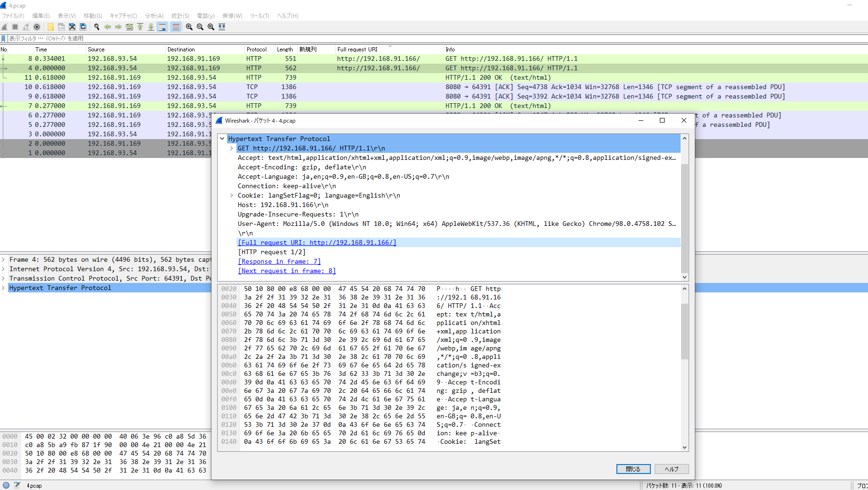This screenshot has height=490, width=868.
Task: Zoom in on packet text
Action: tap(189, 27)
